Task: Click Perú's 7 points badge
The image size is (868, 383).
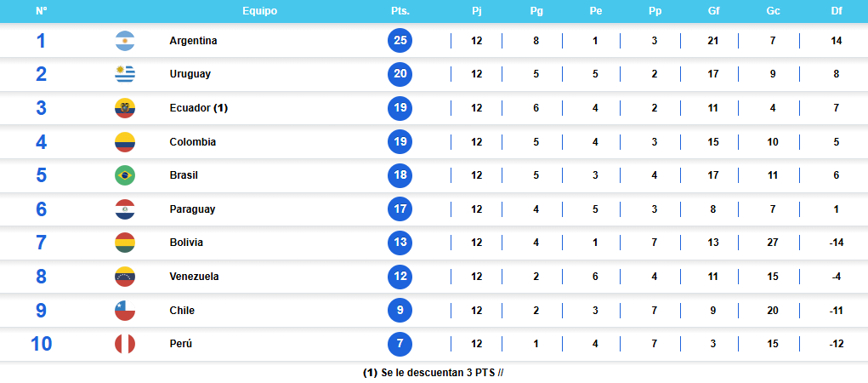Action: click(400, 344)
